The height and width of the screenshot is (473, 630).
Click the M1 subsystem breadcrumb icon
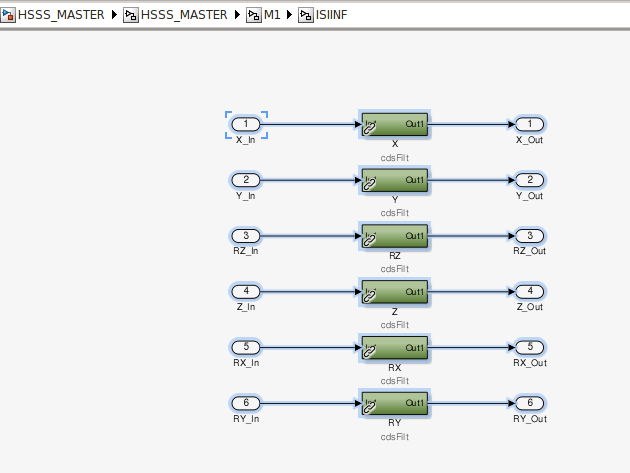click(254, 15)
